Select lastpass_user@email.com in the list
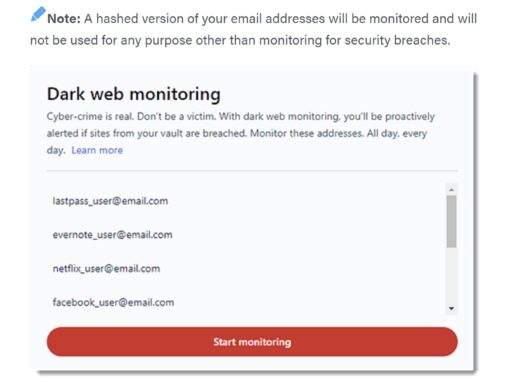 pyautogui.click(x=110, y=201)
